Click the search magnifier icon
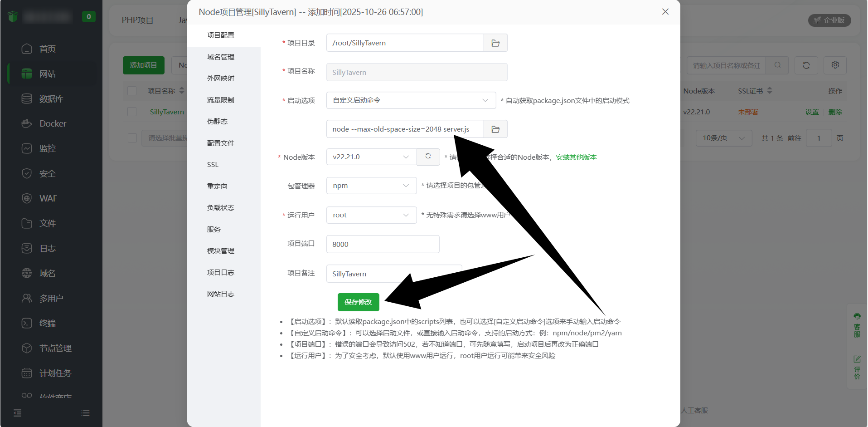Image resolution: width=868 pixels, height=427 pixels. point(777,65)
